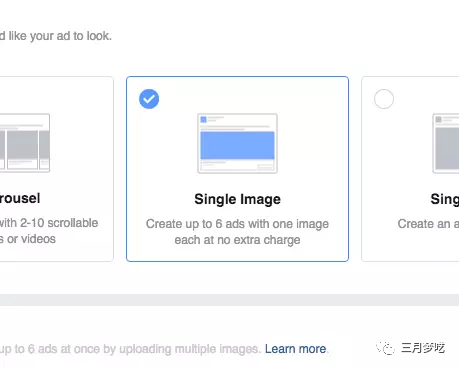Click the grey single-format preview on the right card

pos(446,143)
